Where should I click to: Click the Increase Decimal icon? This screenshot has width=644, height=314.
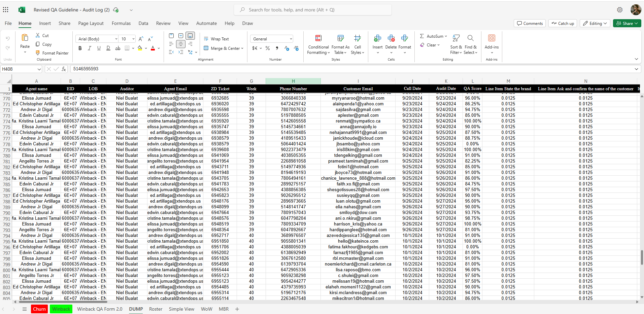tap(287, 48)
